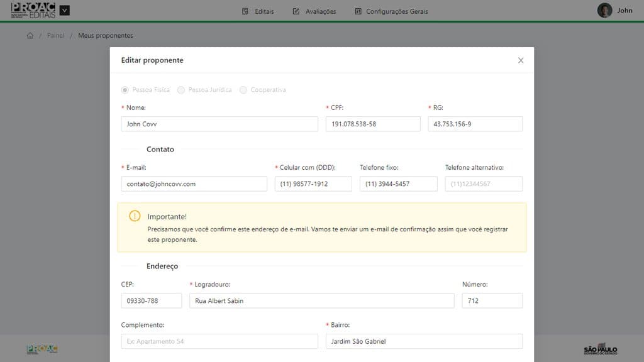The width and height of the screenshot is (644, 362).
Task: Click the CEP input field
Action: pyautogui.click(x=151, y=301)
